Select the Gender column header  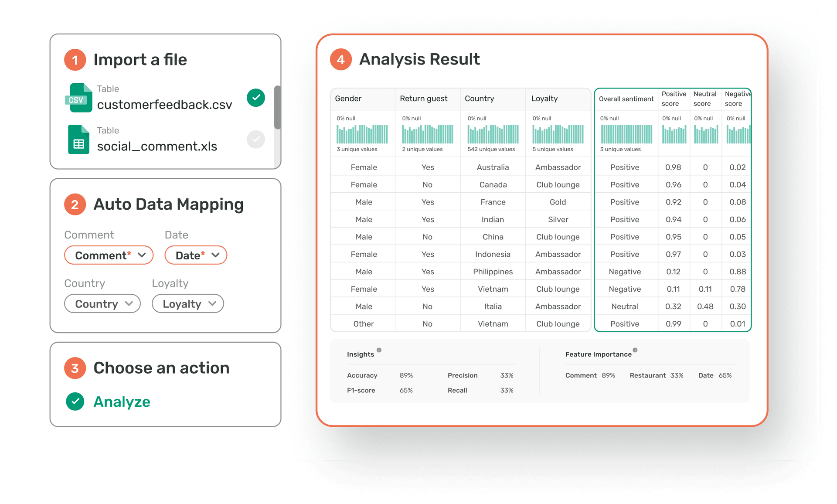348,99
